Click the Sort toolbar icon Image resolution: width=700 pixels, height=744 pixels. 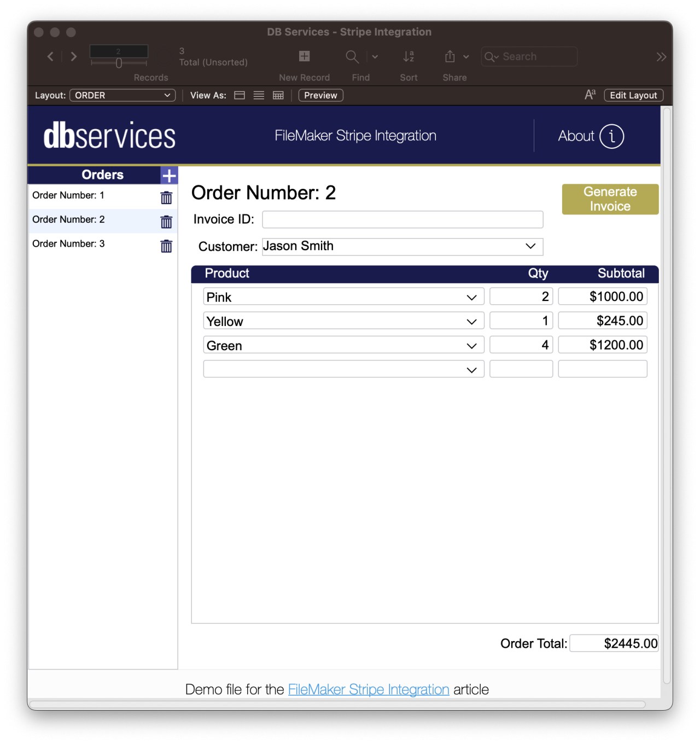pos(409,56)
